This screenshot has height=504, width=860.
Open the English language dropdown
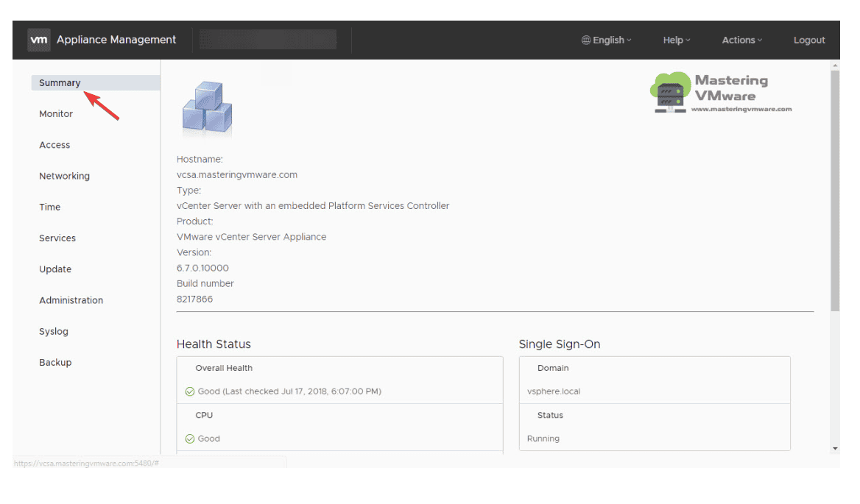pos(607,40)
